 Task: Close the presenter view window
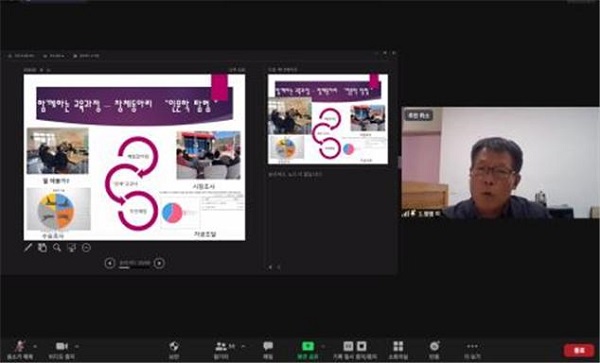tap(394, 53)
